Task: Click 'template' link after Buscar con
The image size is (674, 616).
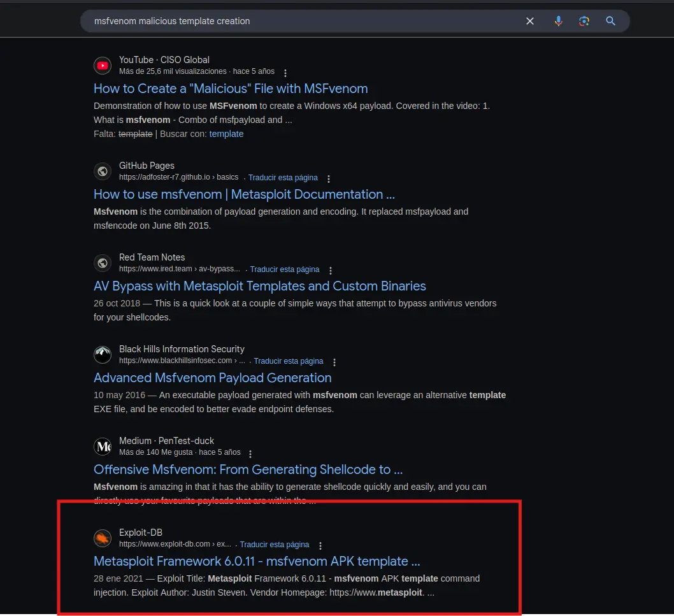Action: coord(226,134)
